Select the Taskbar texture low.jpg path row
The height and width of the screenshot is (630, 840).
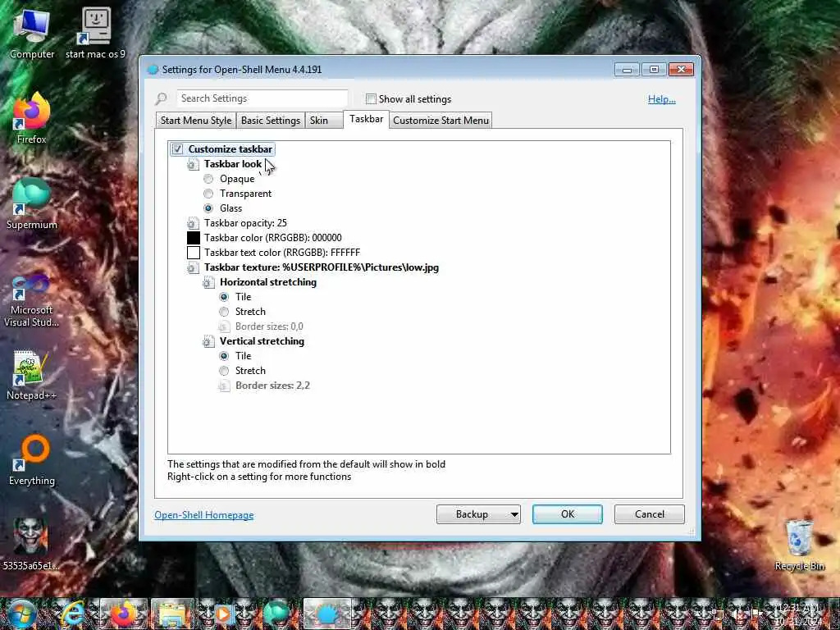pyautogui.click(x=322, y=267)
